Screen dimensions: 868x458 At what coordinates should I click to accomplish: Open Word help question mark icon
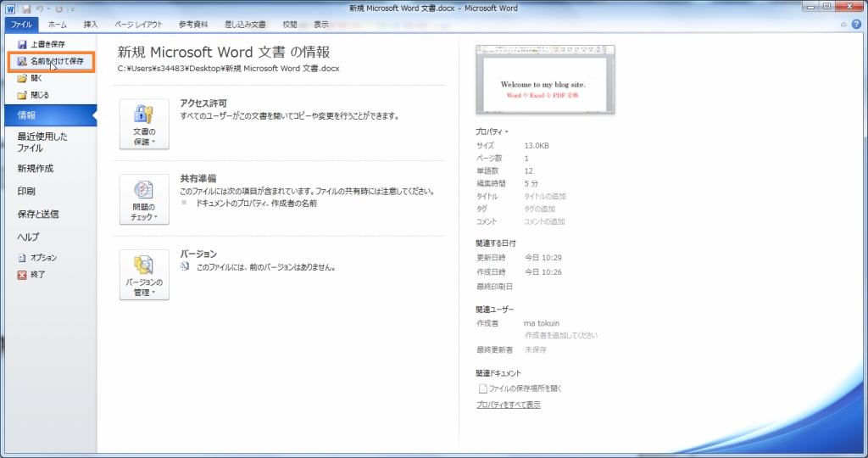click(856, 25)
